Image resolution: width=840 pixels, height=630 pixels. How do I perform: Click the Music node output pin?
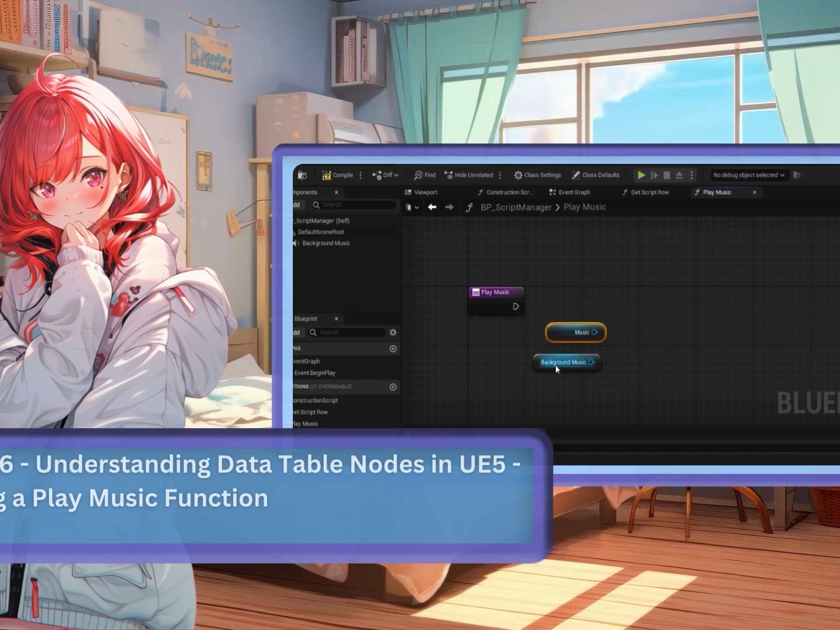click(594, 332)
